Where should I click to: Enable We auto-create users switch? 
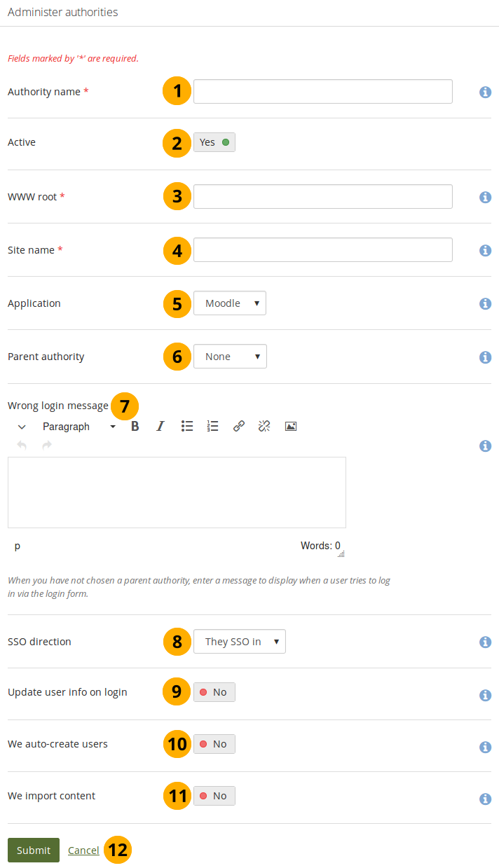tap(214, 744)
